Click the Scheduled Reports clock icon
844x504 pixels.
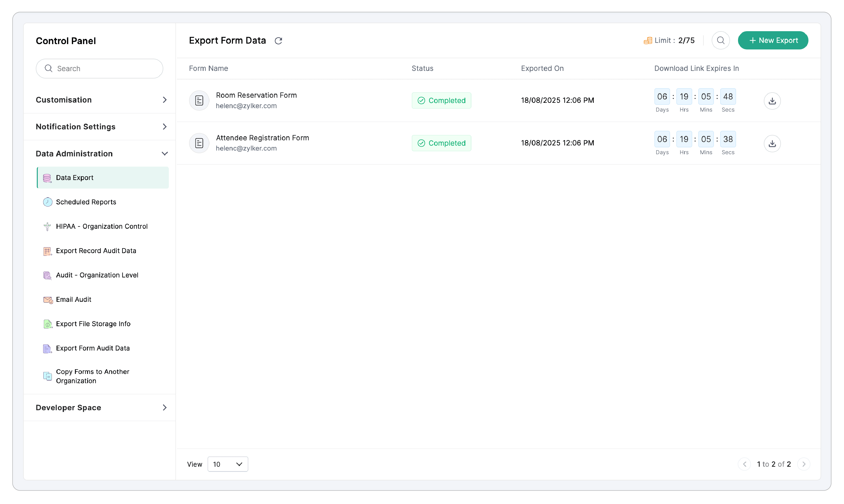(48, 202)
